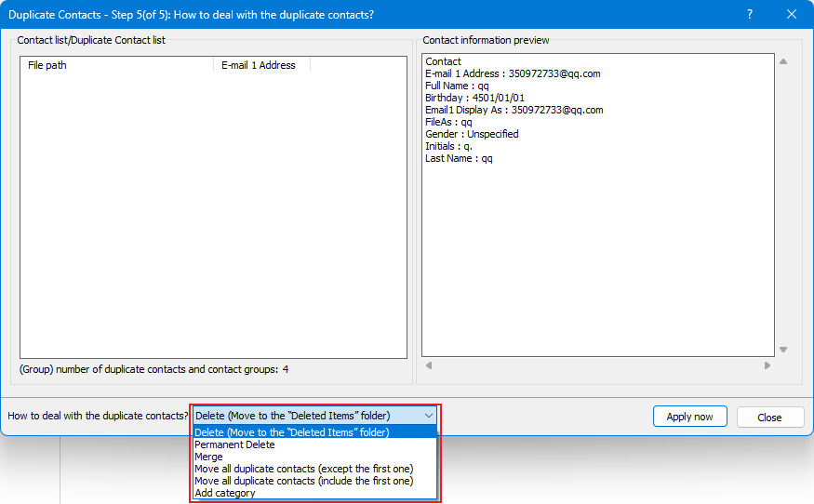Sort by File path column header
814x504 pixels.
click(x=117, y=65)
